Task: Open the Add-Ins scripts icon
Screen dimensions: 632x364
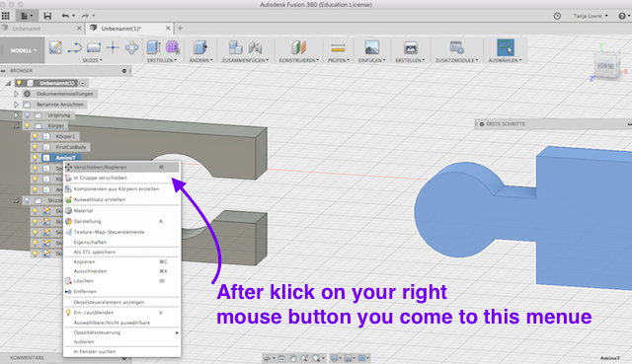Action: (456, 47)
